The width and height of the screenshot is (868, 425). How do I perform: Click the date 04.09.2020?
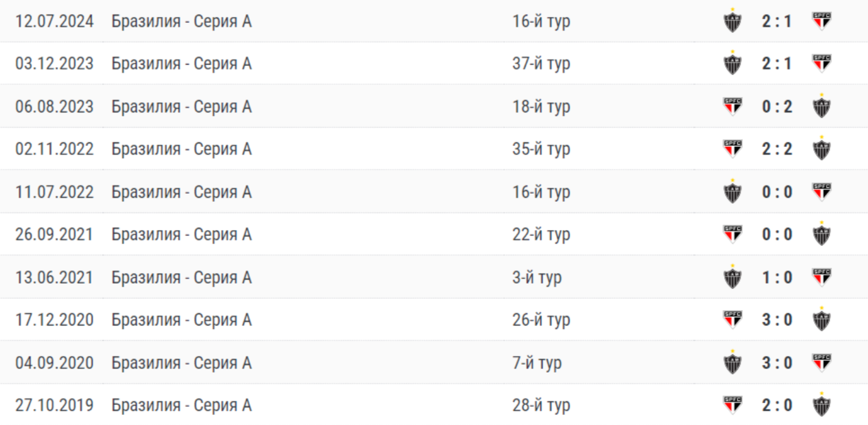pyautogui.click(x=54, y=363)
